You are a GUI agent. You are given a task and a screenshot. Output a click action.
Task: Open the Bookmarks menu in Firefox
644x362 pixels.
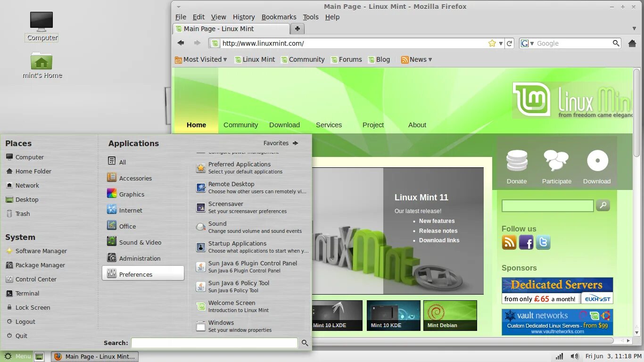279,17
